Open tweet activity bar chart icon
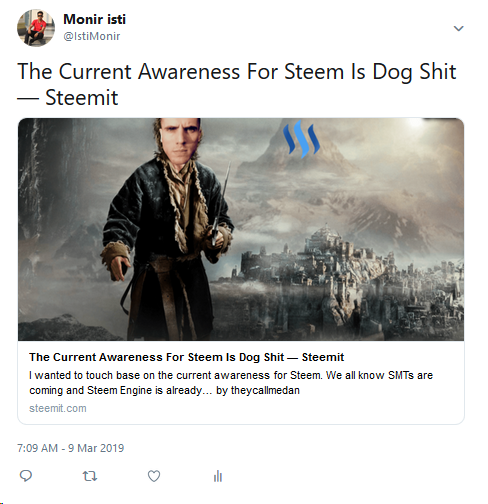The width and height of the screenshot is (488, 504). point(218,476)
